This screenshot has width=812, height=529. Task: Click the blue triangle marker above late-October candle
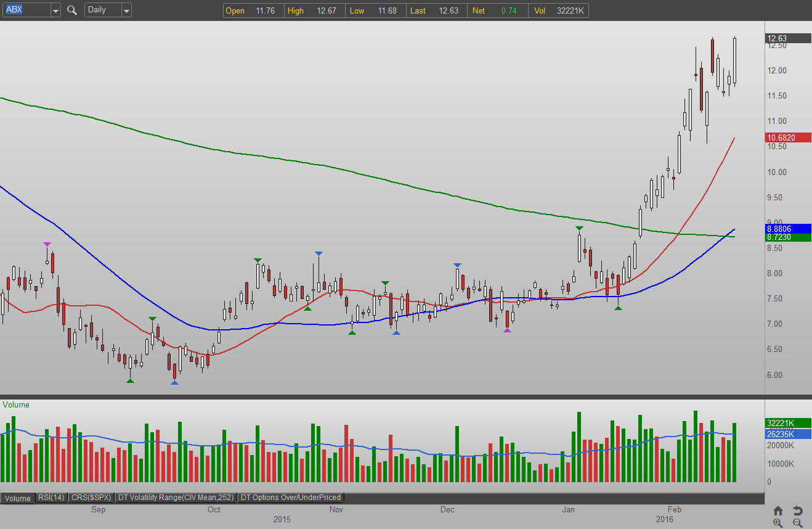(319, 253)
